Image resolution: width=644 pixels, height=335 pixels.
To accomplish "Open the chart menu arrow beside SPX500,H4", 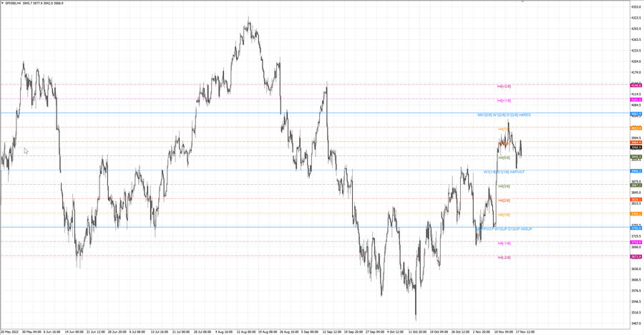I will pos(2,4).
